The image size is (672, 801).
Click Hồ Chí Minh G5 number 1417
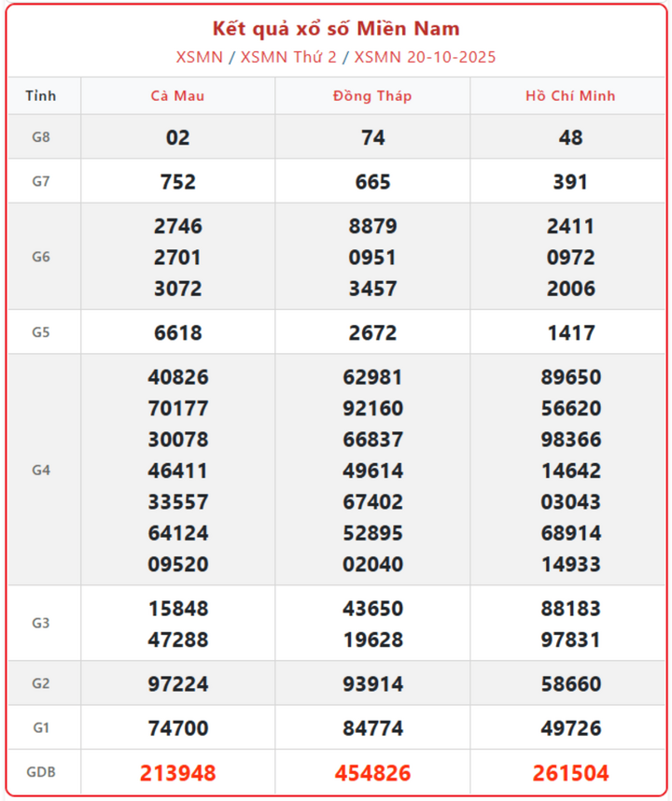(570, 332)
